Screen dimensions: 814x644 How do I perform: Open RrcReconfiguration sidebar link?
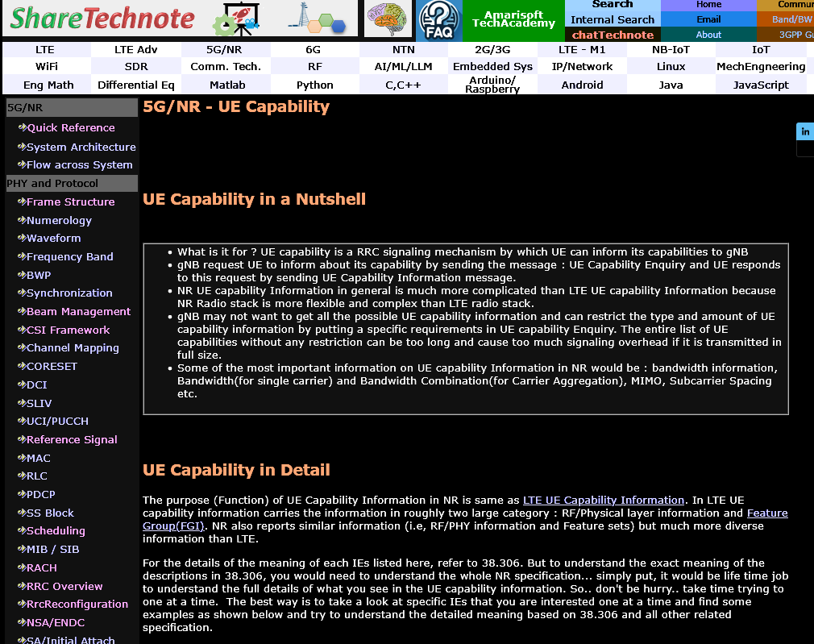[x=77, y=604]
